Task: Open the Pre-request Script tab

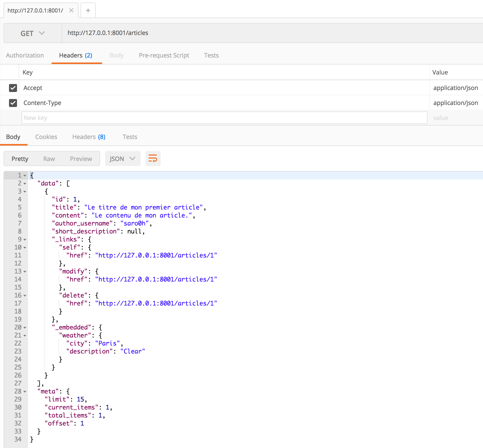Action: (164, 55)
